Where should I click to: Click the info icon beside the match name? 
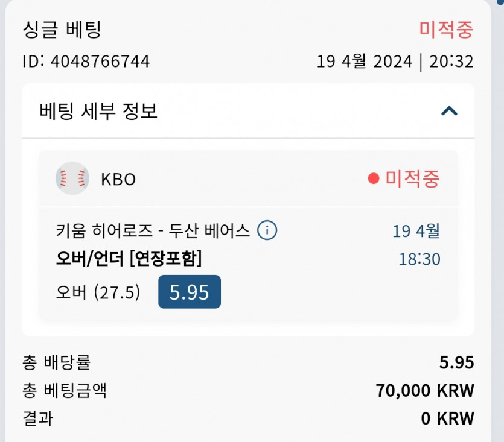267,230
